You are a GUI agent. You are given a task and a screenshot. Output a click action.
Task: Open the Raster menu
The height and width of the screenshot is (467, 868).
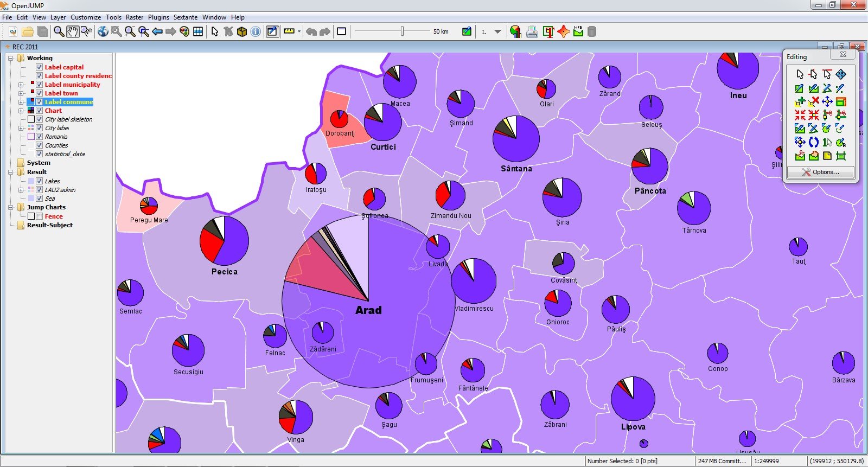[135, 17]
